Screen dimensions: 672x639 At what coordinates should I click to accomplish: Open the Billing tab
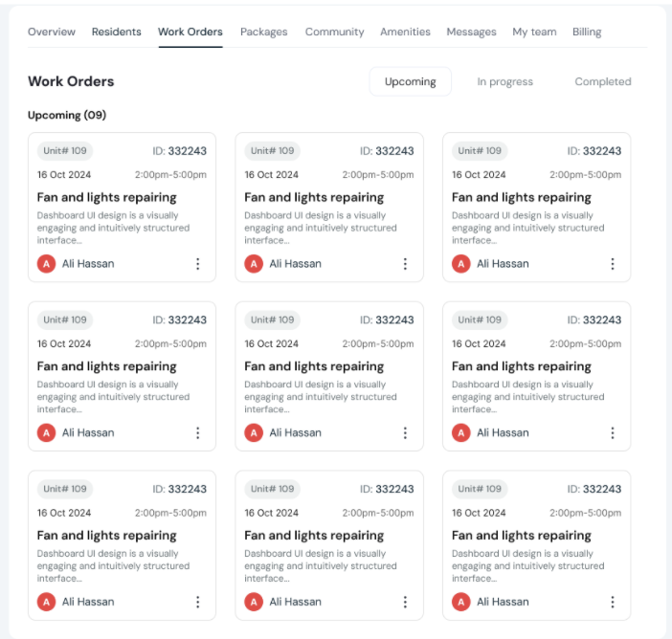pyautogui.click(x=587, y=32)
